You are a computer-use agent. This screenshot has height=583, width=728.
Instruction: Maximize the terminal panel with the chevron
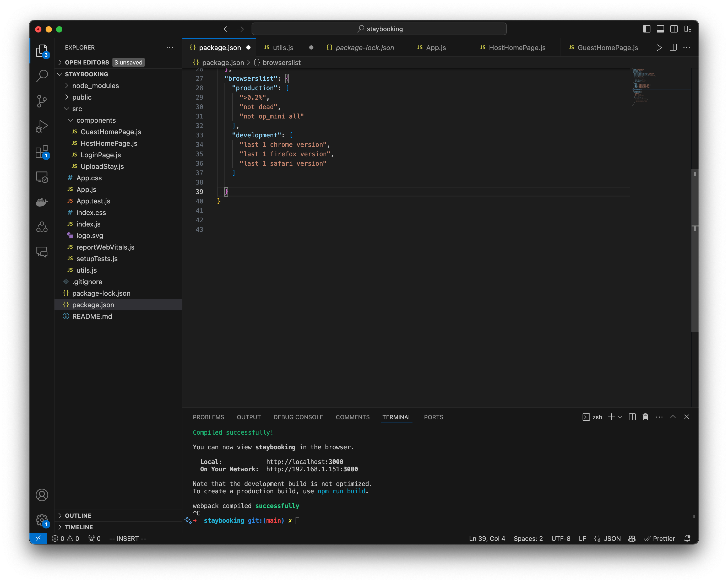click(x=673, y=417)
